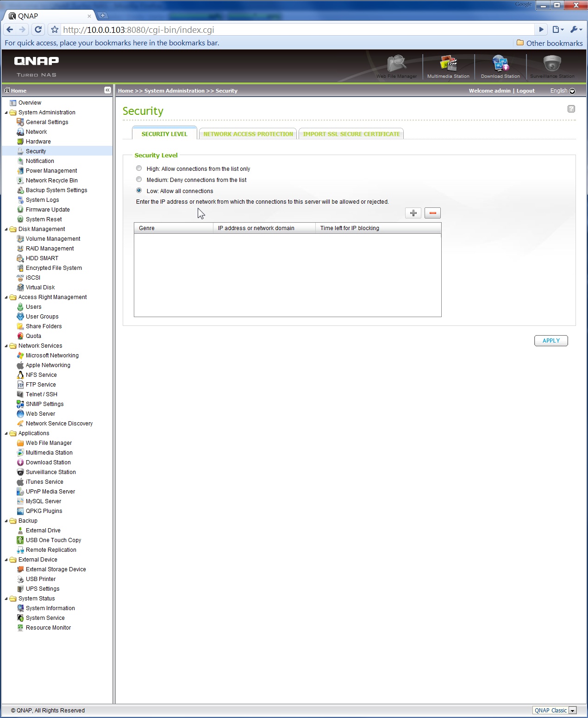Click the iSCSI icon in sidebar
This screenshot has width=588, height=718.
pos(20,278)
